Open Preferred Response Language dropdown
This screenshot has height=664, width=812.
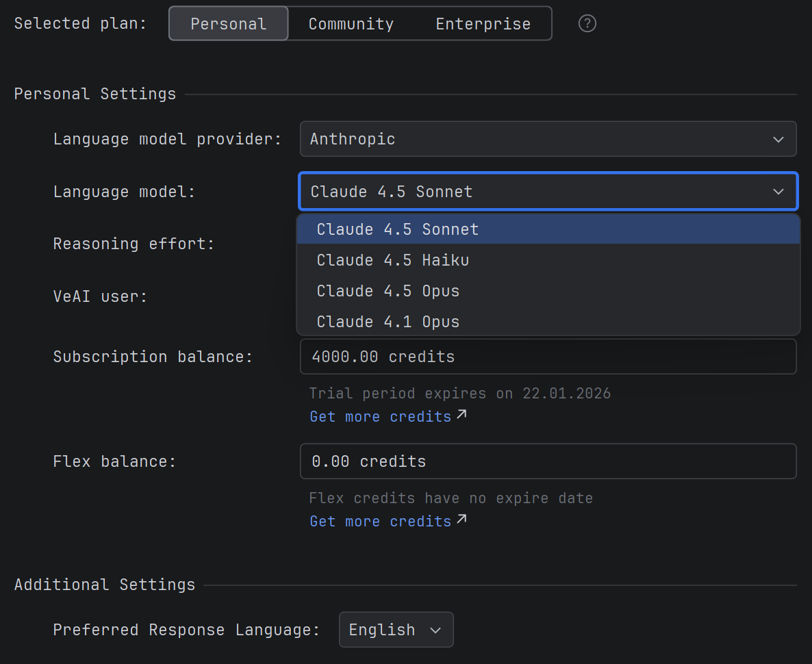[x=395, y=630]
